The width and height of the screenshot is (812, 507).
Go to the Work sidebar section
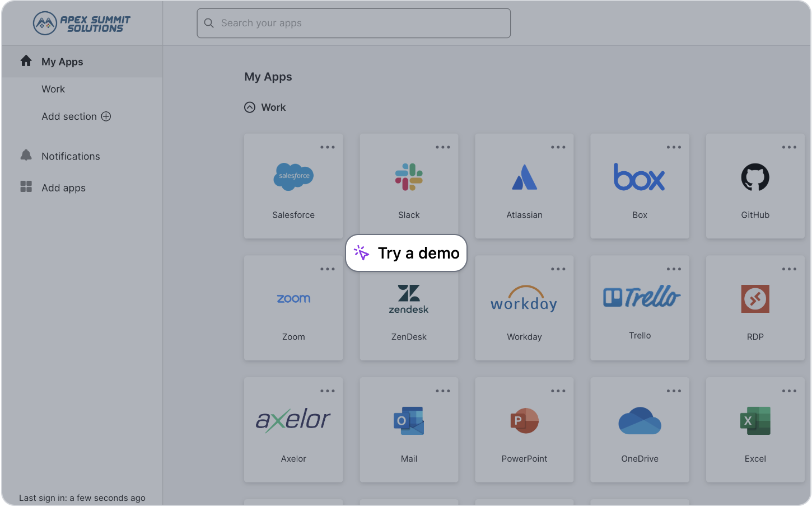[x=53, y=89]
